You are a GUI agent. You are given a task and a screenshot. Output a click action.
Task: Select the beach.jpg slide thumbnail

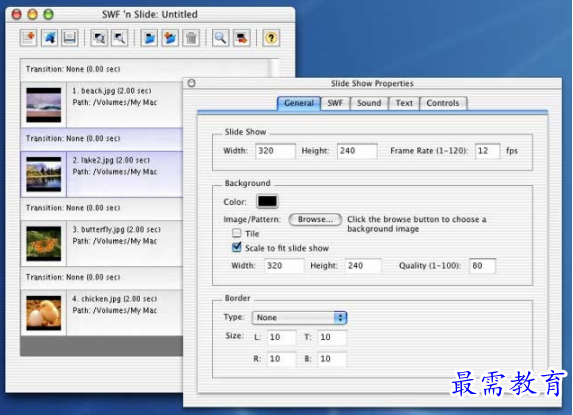(x=43, y=105)
